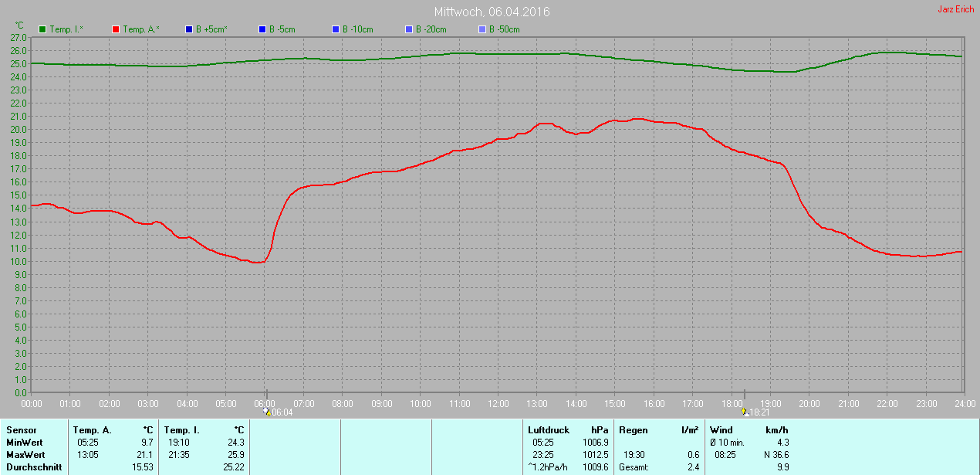Open the Jarz Erich credit text

[955, 9]
